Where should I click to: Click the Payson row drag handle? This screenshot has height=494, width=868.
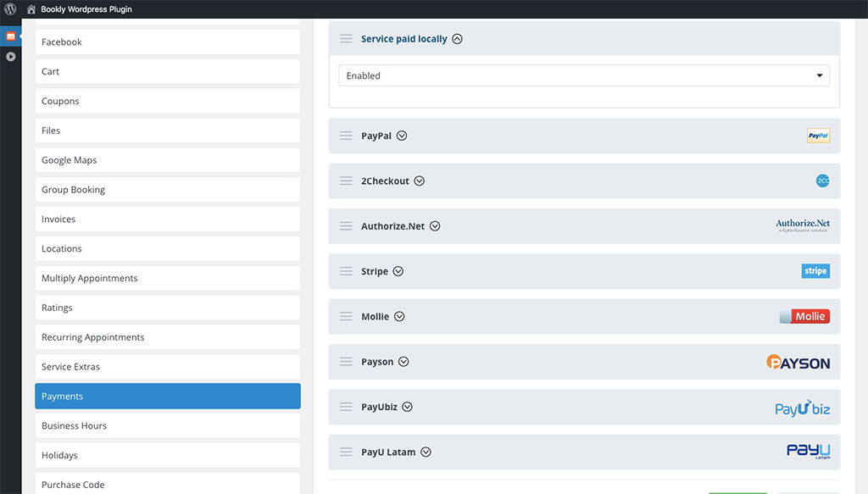[x=346, y=362]
